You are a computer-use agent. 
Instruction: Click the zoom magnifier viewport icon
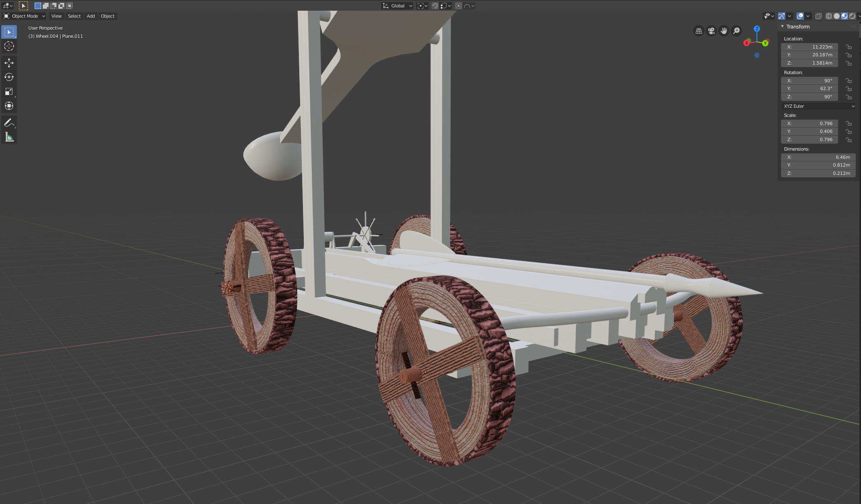click(736, 31)
